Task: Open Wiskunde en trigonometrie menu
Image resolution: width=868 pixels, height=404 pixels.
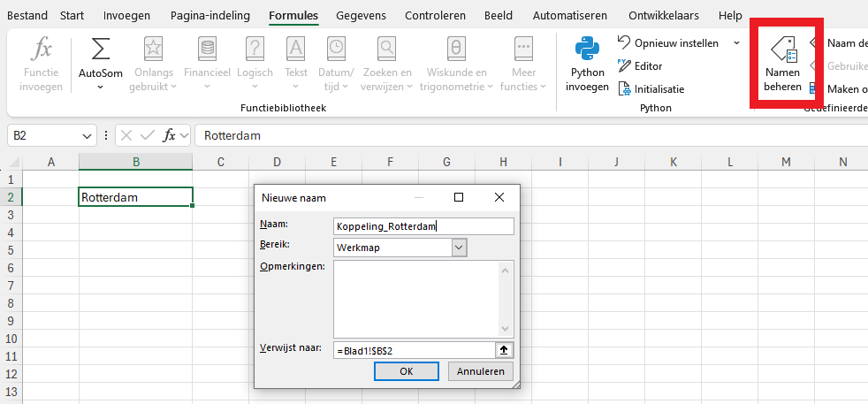Action: coord(456,65)
